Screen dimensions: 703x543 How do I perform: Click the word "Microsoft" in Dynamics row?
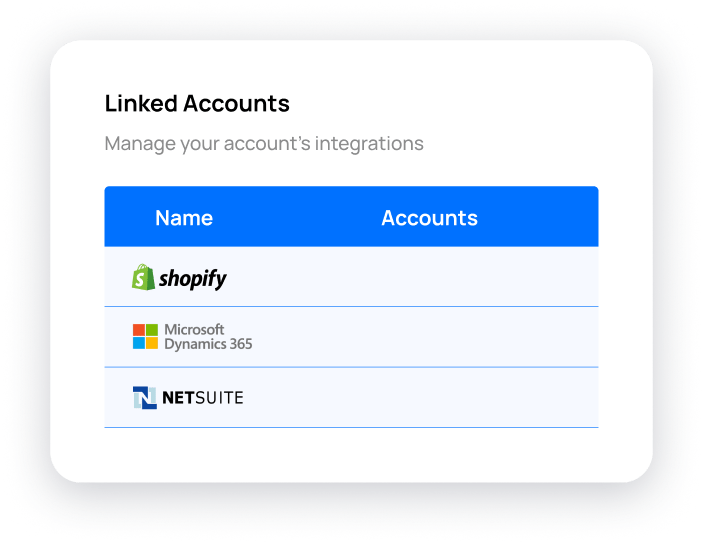click(x=194, y=329)
